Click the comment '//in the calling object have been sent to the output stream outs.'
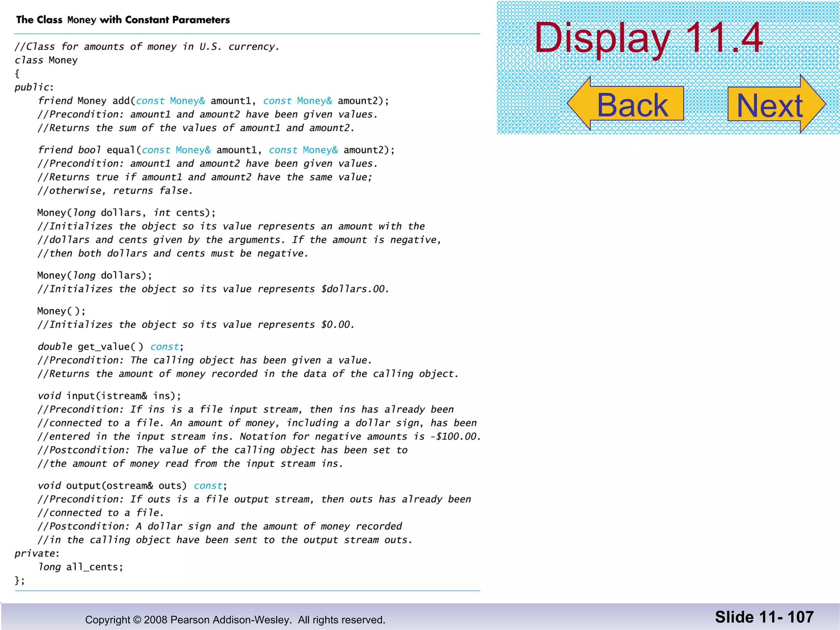 [x=225, y=540]
